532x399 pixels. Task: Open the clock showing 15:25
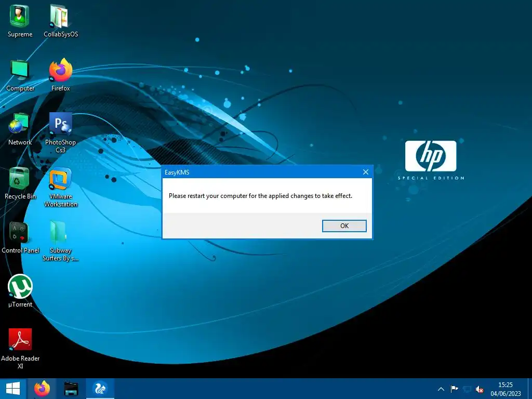point(505,389)
